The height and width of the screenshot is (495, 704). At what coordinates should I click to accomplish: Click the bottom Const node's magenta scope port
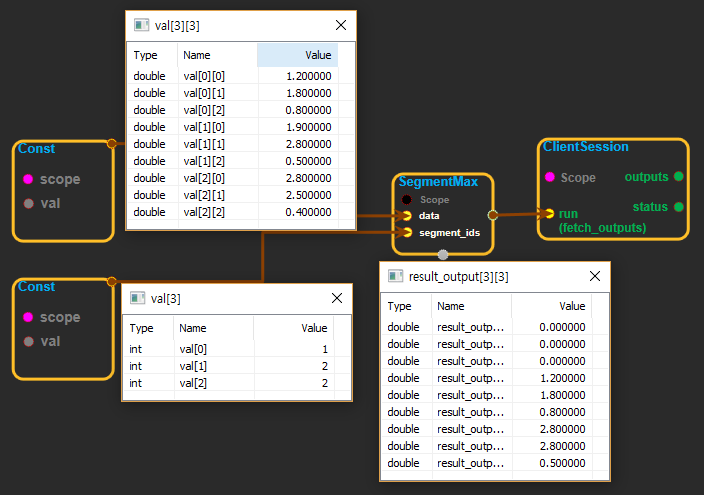[28, 317]
